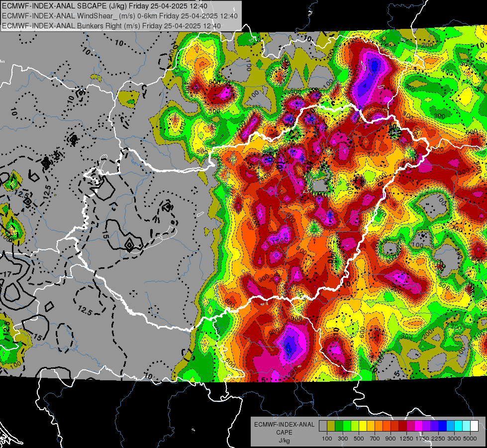The height and width of the screenshot is (448, 487).
Task: Click the WindShear 0-6km title line
Action: [x=119, y=16]
